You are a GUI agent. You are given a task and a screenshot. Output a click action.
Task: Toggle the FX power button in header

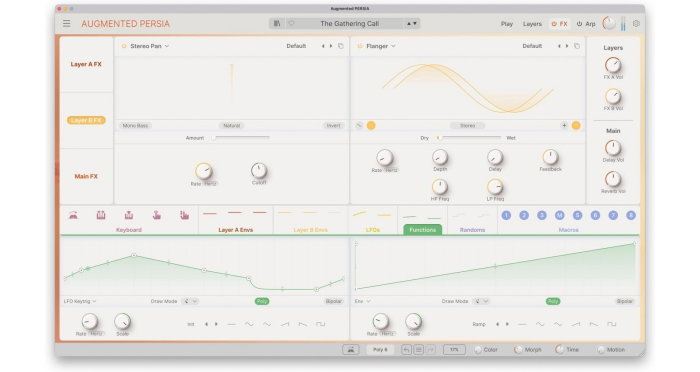[554, 24]
